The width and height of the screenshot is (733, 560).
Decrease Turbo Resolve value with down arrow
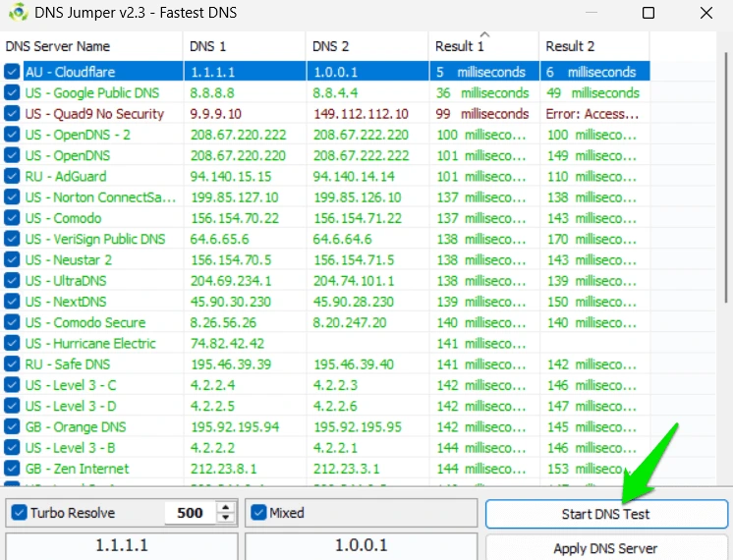(x=226, y=518)
